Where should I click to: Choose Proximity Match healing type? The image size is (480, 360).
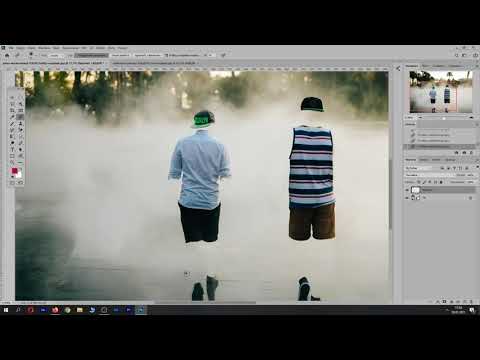click(147, 55)
